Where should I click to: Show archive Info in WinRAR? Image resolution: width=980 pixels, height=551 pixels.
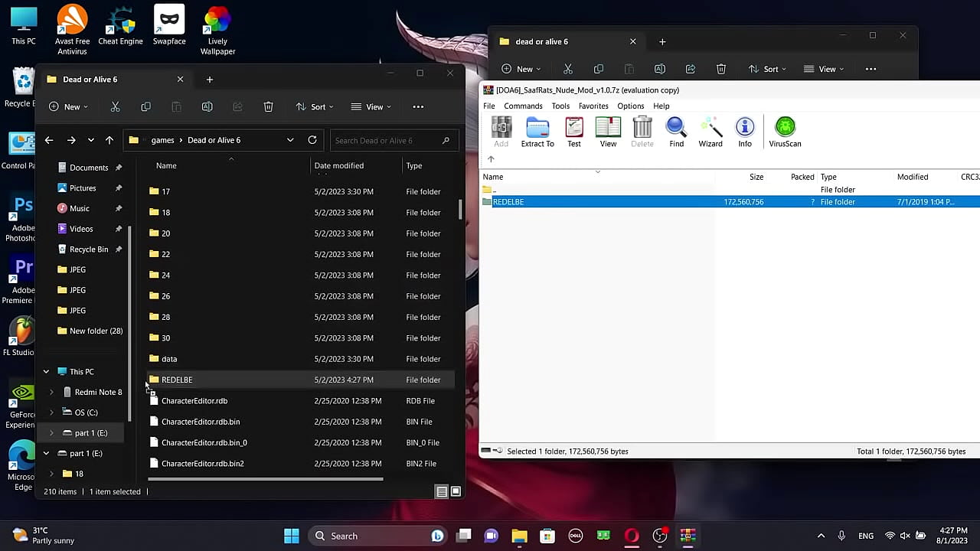744,132
